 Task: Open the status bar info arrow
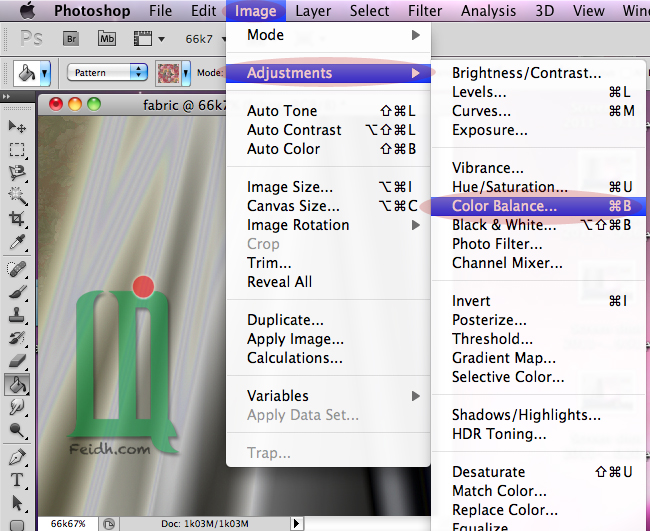pos(296,524)
